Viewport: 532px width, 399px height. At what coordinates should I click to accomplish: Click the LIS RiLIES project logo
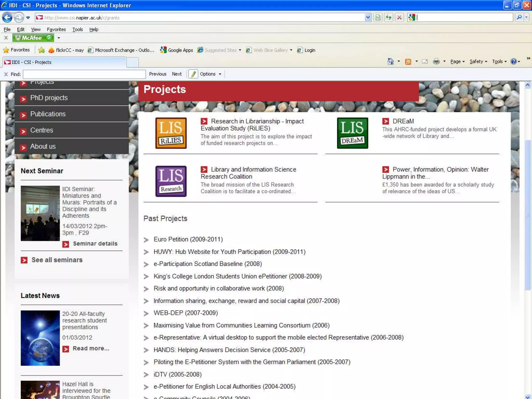point(171,133)
